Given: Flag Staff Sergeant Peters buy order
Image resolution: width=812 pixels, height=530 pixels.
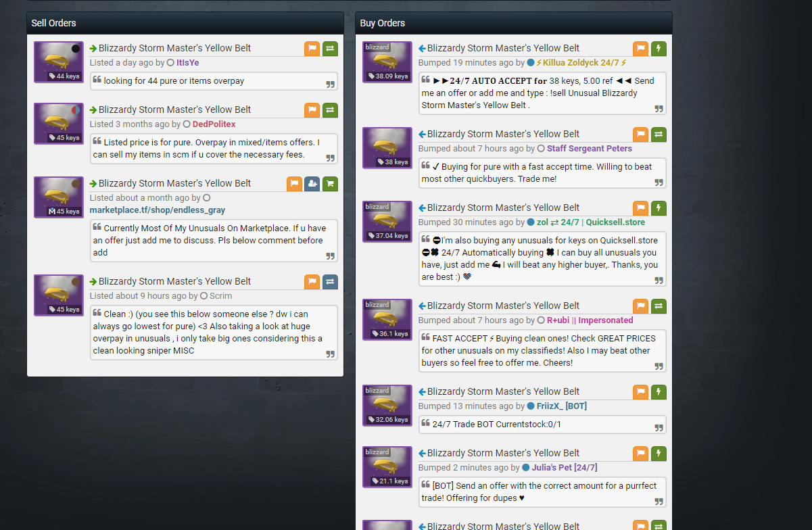Looking at the screenshot, I should pyautogui.click(x=640, y=135).
